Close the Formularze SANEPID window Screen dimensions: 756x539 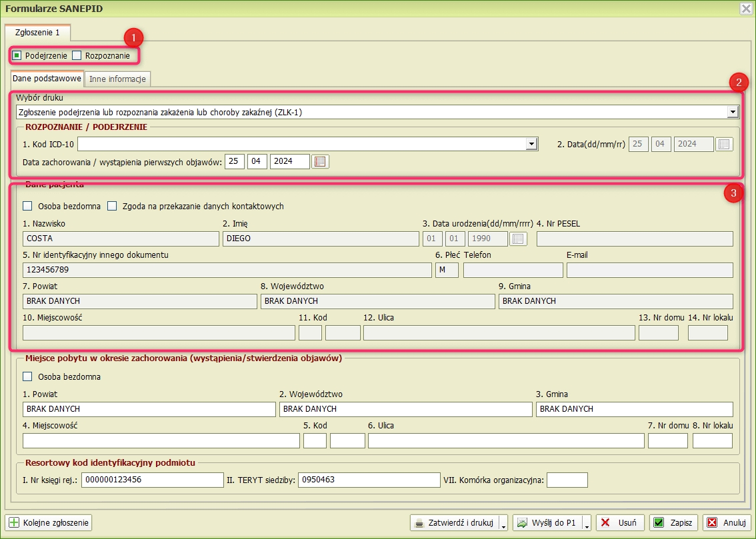coord(746,9)
